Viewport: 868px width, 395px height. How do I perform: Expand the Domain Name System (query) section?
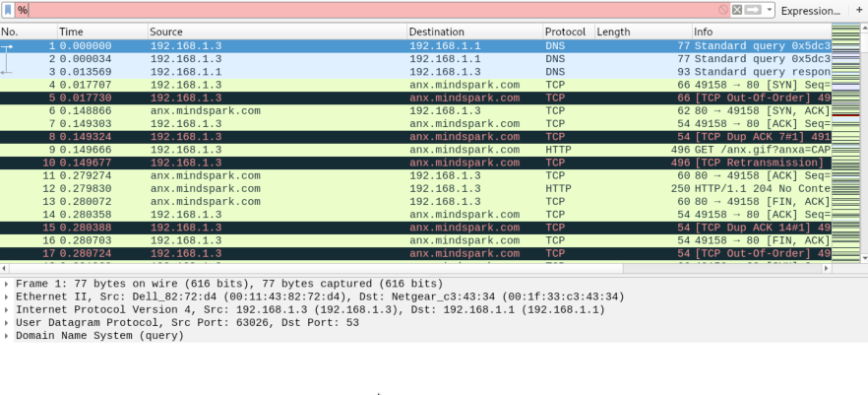coord(8,335)
